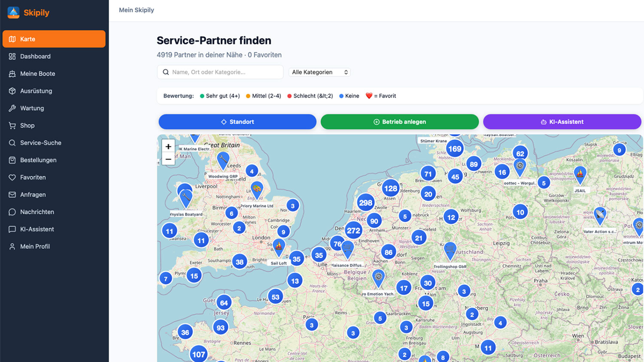Click the Service-Suche magnifier icon
The height and width of the screenshot is (362, 644).
[x=12, y=143]
